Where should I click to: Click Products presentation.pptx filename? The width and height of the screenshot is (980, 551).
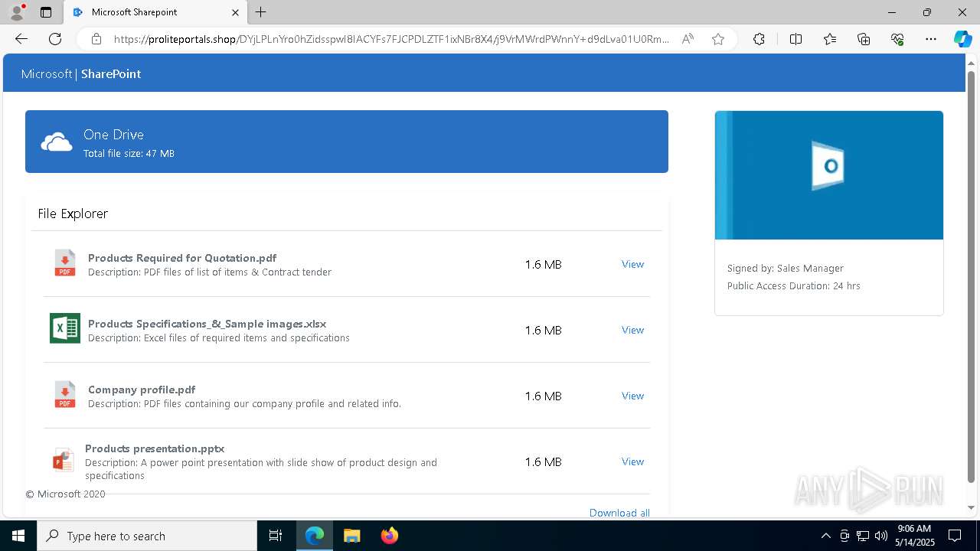(155, 448)
